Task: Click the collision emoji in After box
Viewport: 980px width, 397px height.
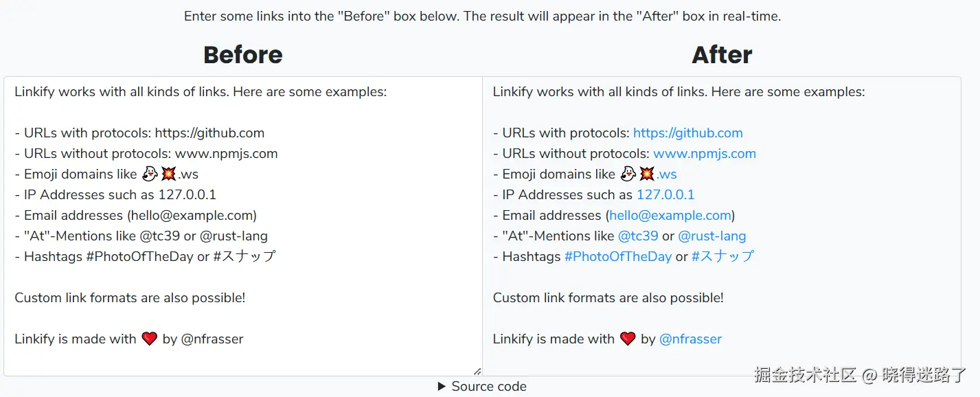Action: coord(647,174)
